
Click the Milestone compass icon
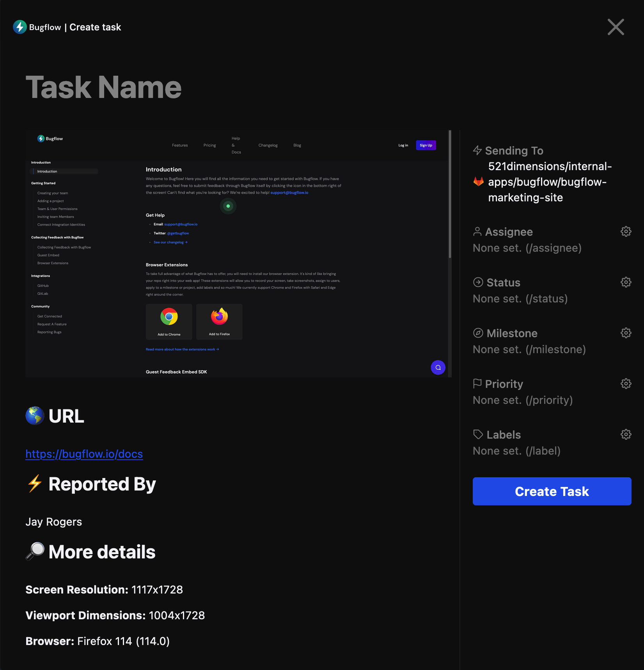pos(478,333)
